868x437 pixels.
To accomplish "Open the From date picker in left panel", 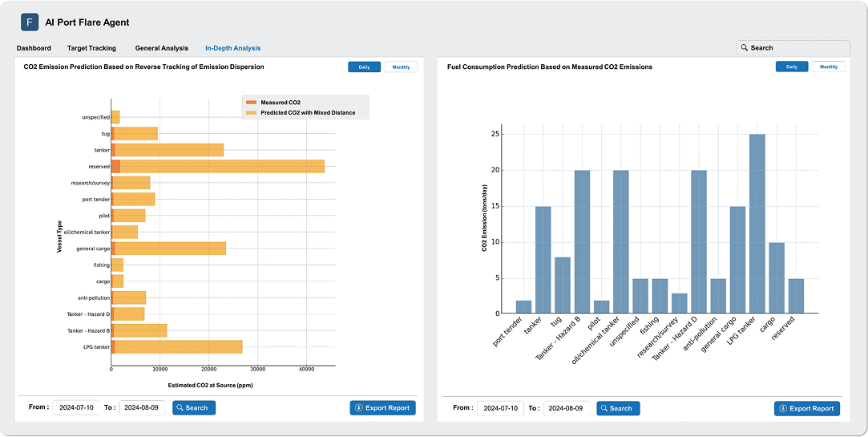I will (x=77, y=408).
